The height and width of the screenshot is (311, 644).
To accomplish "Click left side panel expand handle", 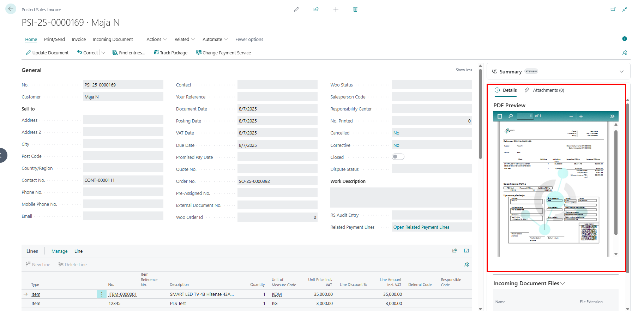I will 2,155.
